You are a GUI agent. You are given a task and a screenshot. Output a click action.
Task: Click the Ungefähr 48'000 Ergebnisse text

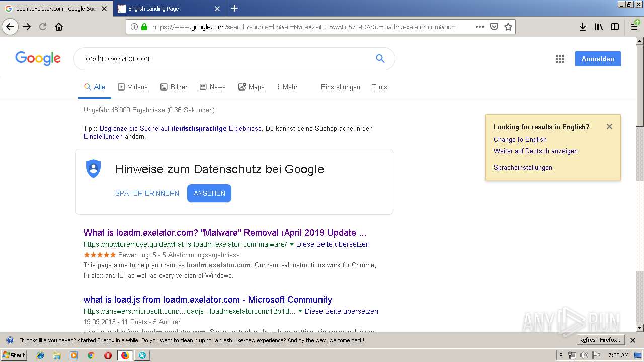(x=149, y=110)
